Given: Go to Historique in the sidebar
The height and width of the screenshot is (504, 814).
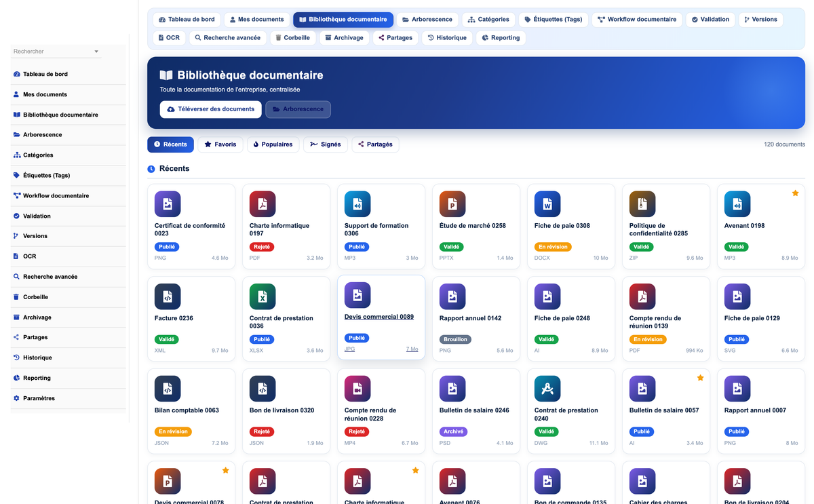Looking at the screenshot, I should (x=69, y=357).
